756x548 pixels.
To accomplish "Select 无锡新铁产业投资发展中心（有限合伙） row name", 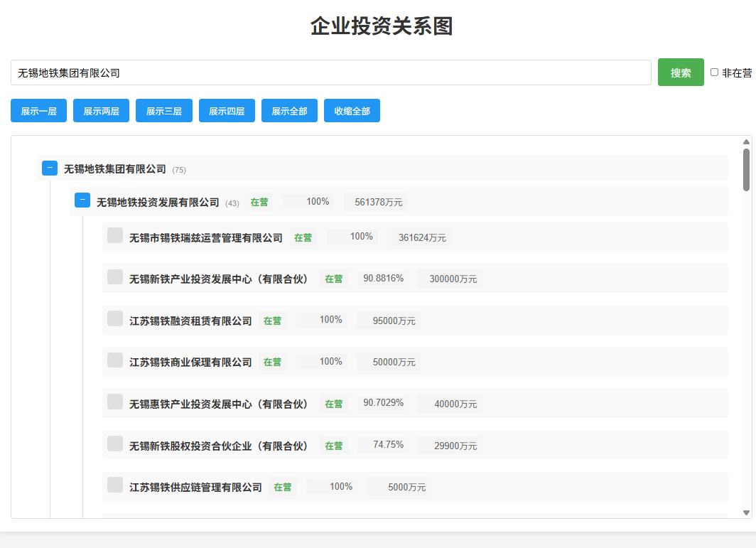I will tap(218, 279).
